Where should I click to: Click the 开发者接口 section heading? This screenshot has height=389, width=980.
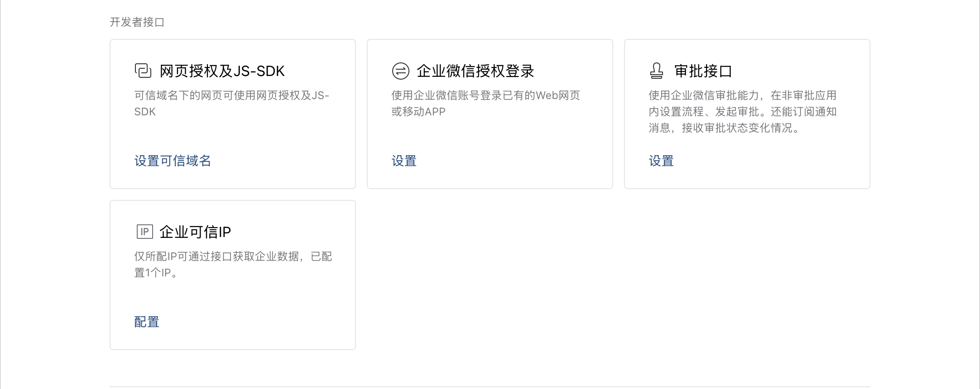(137, 22)
